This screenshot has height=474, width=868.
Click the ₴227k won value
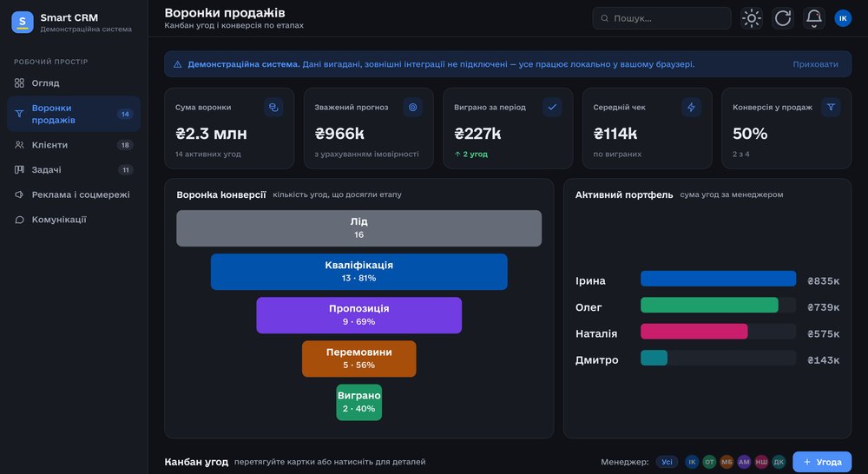point(477,134)
